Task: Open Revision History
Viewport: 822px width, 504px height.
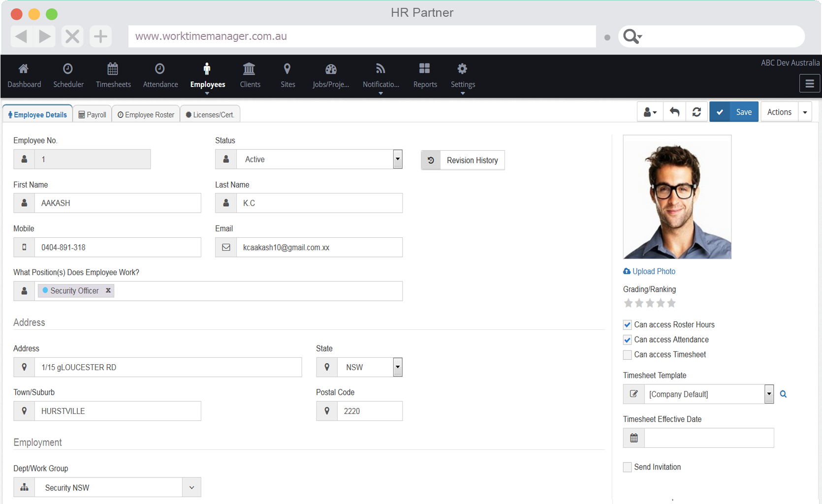Action: (463, 160)
